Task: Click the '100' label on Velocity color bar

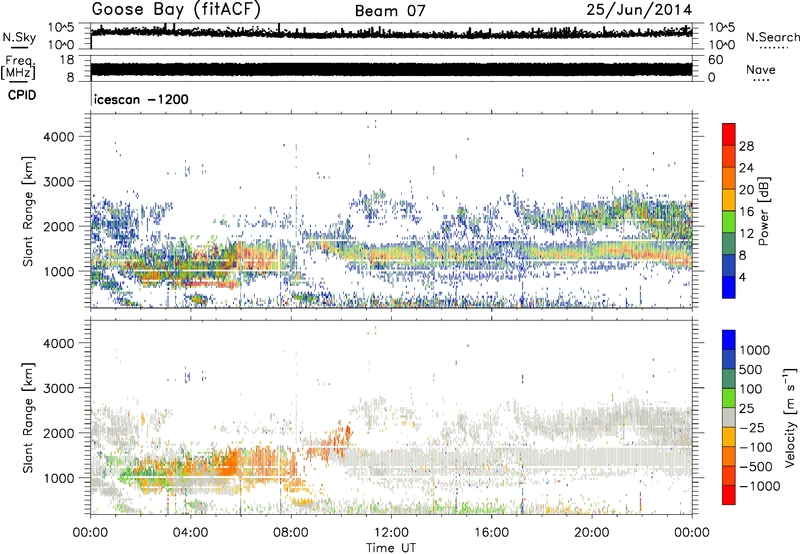Action: 751,389
